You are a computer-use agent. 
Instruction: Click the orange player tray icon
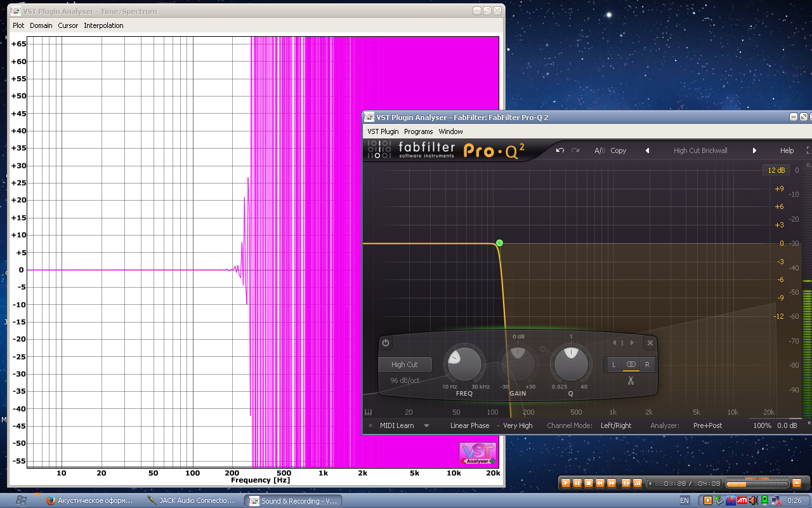point(708,500)
